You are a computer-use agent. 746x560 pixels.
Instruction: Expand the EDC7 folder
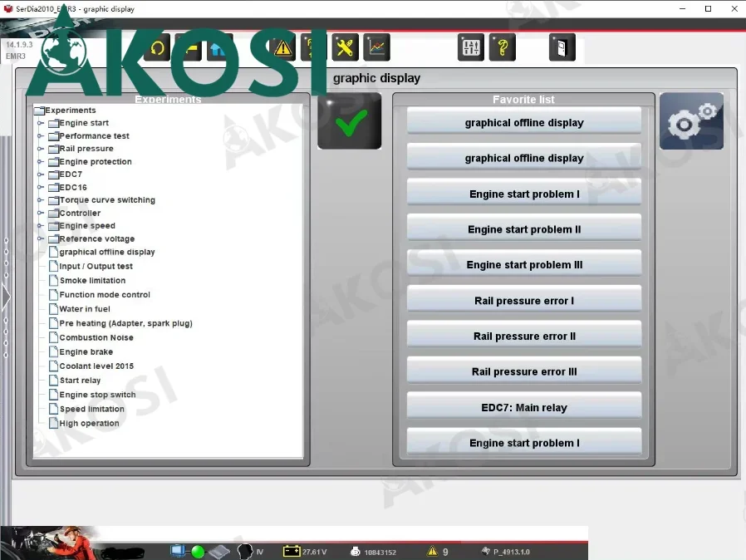click(41, 174)
